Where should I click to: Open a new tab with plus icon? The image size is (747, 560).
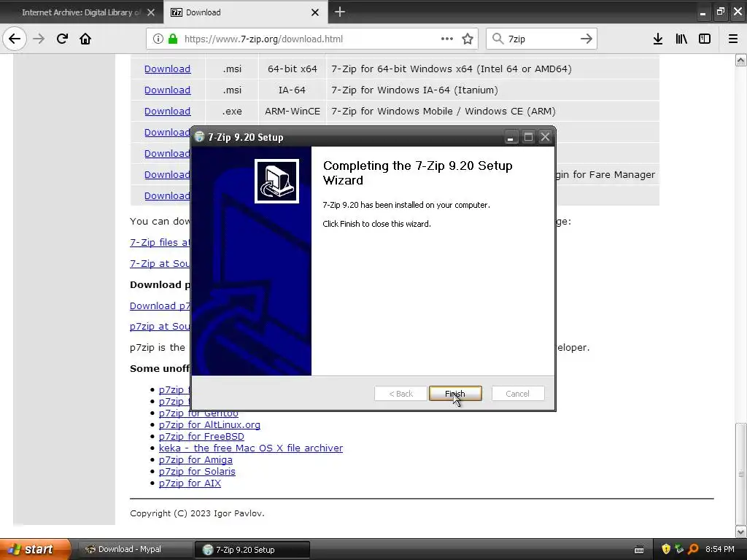(340, 12)
